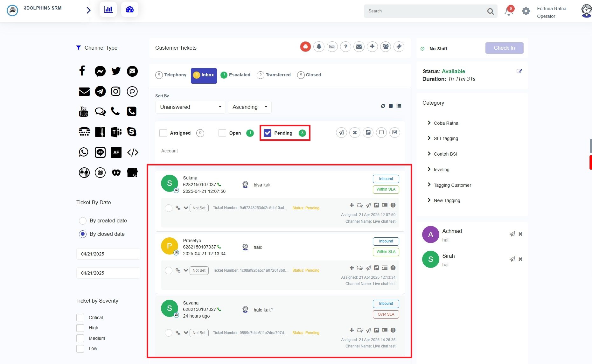Click the Check In button
The width and height of the screenshot is (592, 364).
coord(504,48)
